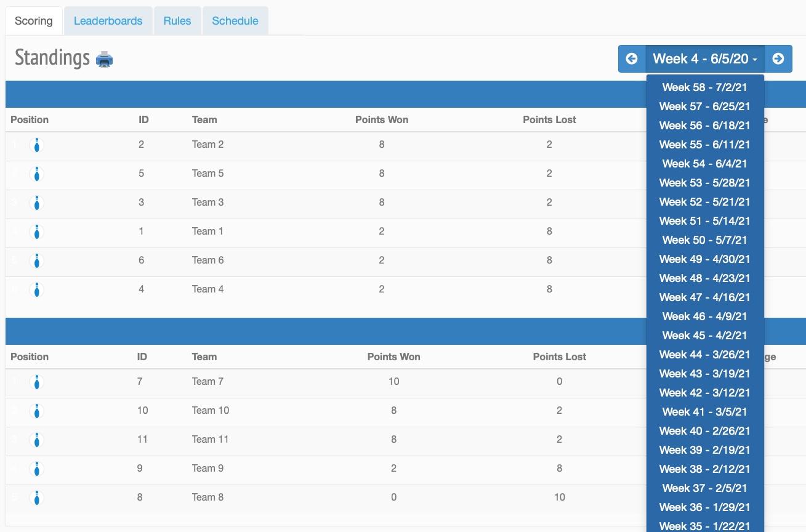
Task: Open the Schedule tab
Action: [x=235, y=21]
